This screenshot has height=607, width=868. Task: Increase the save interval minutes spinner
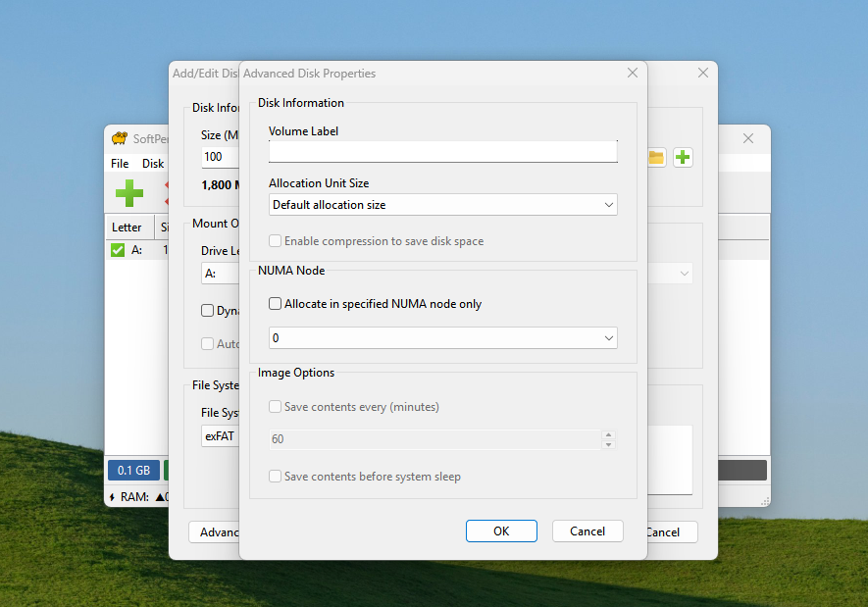pos(608,434)
